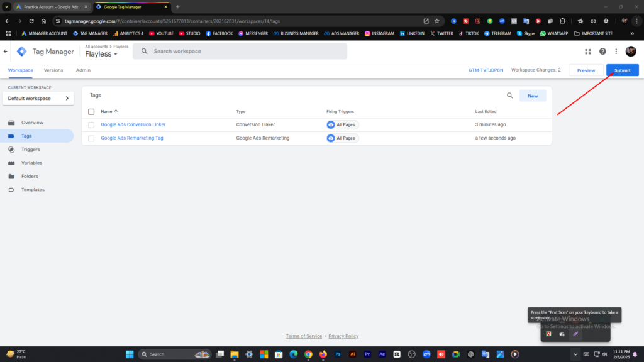644x362 pixels.
Task: Open Firefox from the taskbar
Action: coord(323,354)
